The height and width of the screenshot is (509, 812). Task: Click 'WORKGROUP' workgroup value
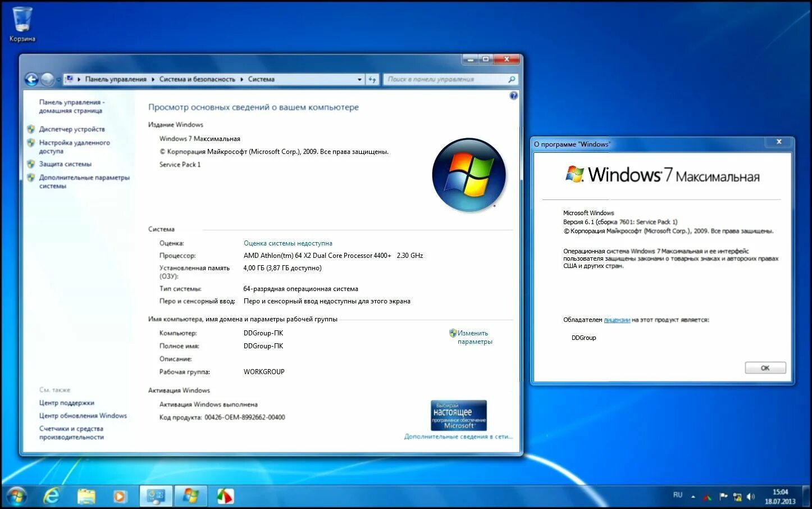pyautogui.click(x=264, y=372)
